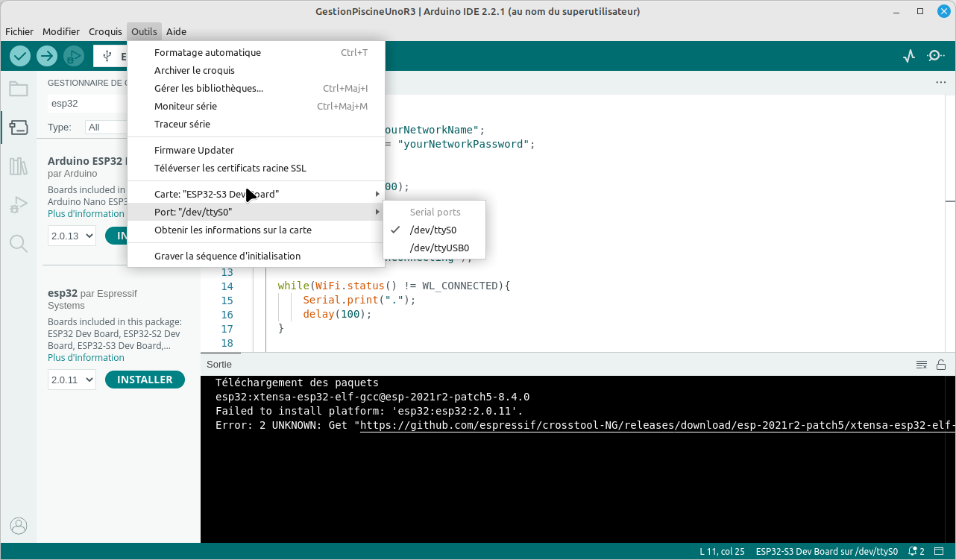This screenshot has width=956, height=560.
Task: Open the Sketchbook folder sidebar icon
Action: 19,89
